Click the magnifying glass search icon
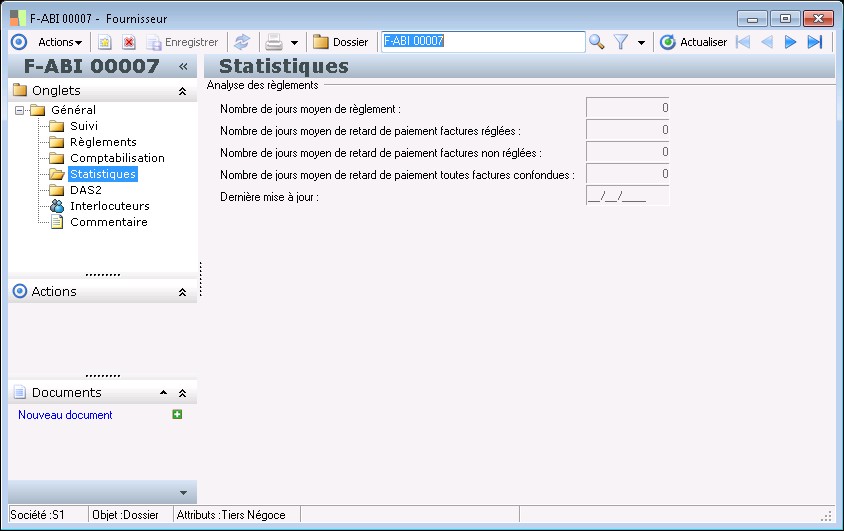The height and width of the screenshot is (531, 844). coord(596,42)
